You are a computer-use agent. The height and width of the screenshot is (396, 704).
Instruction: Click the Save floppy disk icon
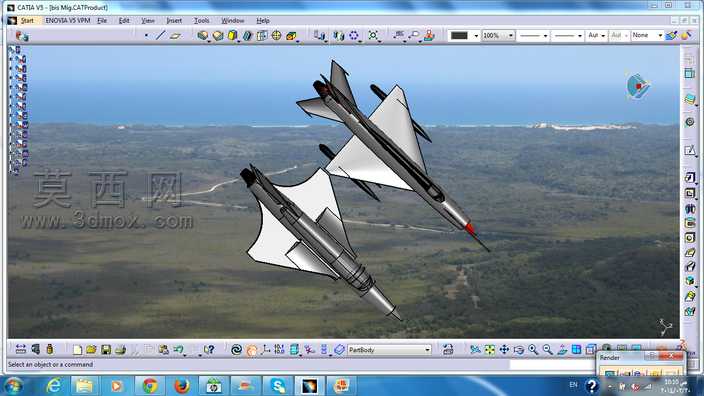point(106,350)
